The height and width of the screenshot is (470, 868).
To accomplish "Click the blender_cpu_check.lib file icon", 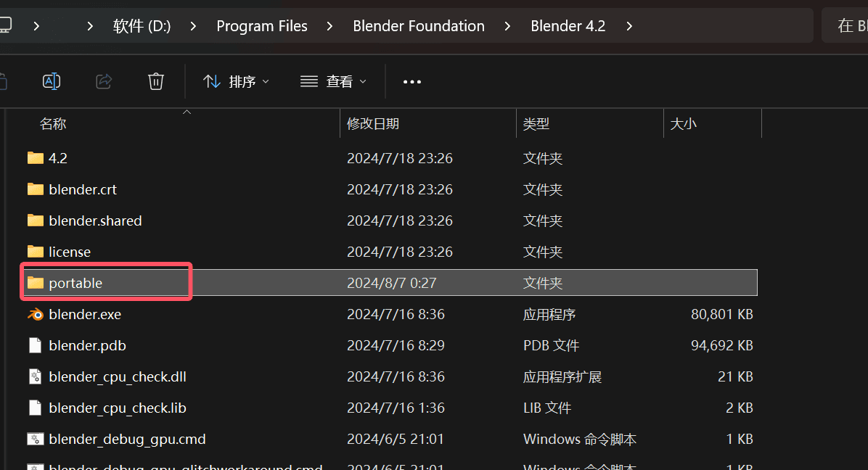I will [36, 408].
